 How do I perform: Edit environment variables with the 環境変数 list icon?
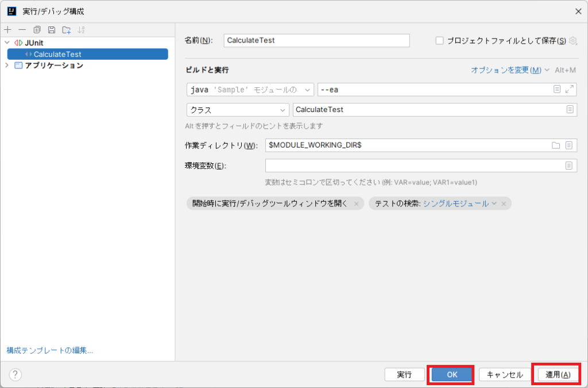pos(569,166)
